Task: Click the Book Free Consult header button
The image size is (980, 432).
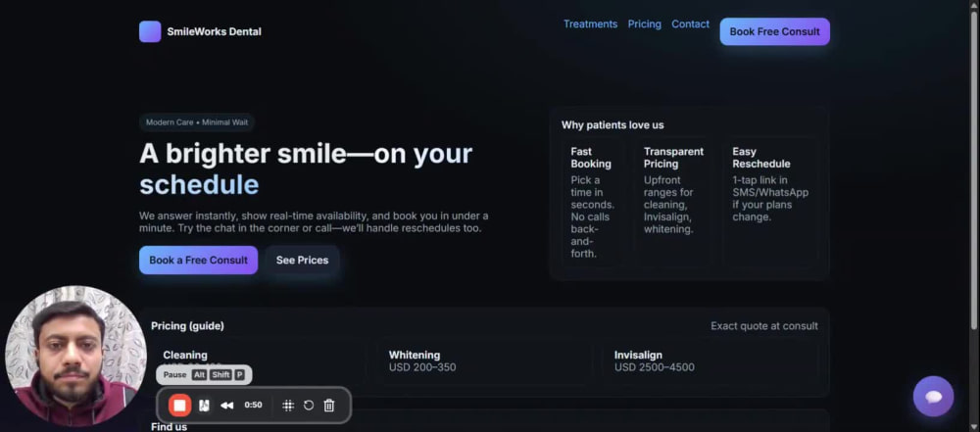Action: tap(774, 32)
